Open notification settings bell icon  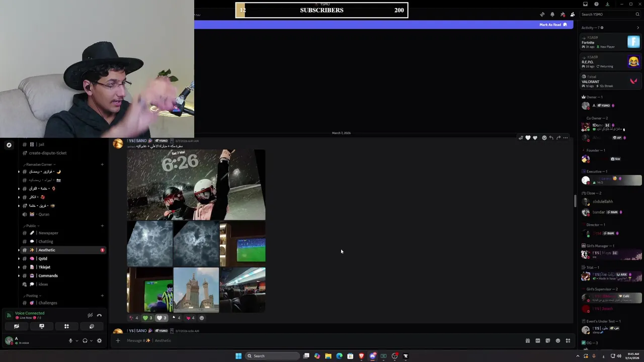(552, 15)
